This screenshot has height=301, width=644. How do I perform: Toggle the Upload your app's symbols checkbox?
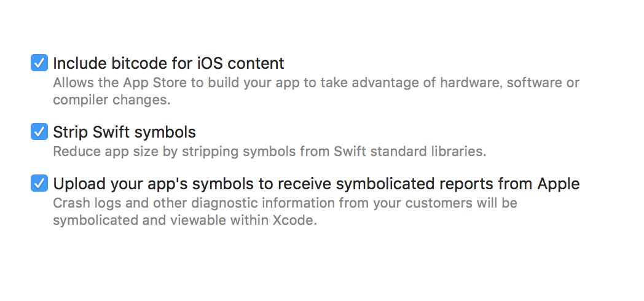click(x=39, y=183)
